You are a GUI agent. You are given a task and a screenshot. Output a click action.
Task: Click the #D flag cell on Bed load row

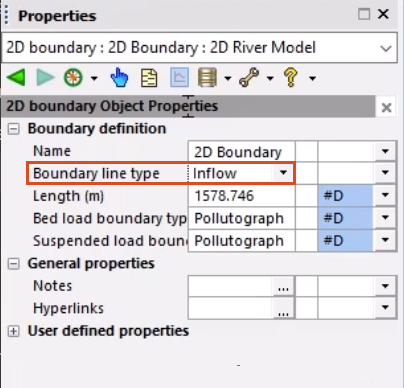pos(345,218)
